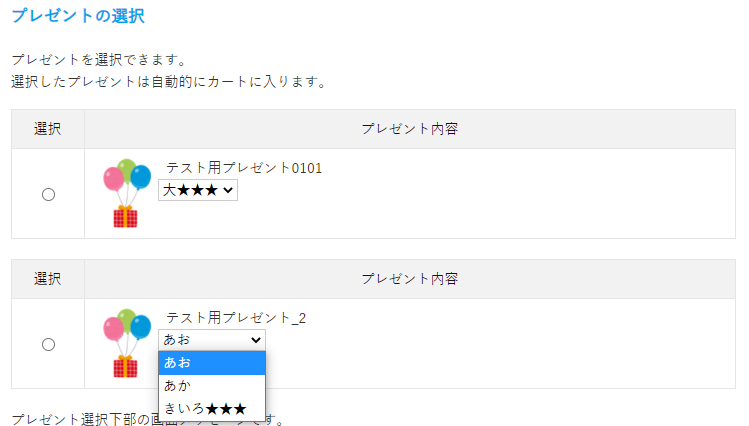Screen dimensions: 749x426
Task: Pick きいろ★★★ from the dropdown list
Action: point(211,408)
